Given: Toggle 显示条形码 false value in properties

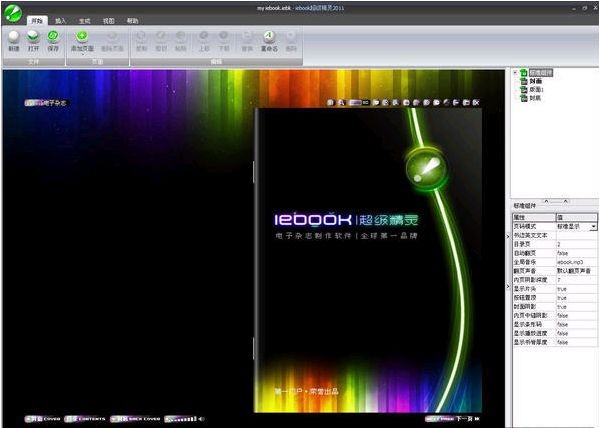Looking at the screenshot, I should point(576,324).
